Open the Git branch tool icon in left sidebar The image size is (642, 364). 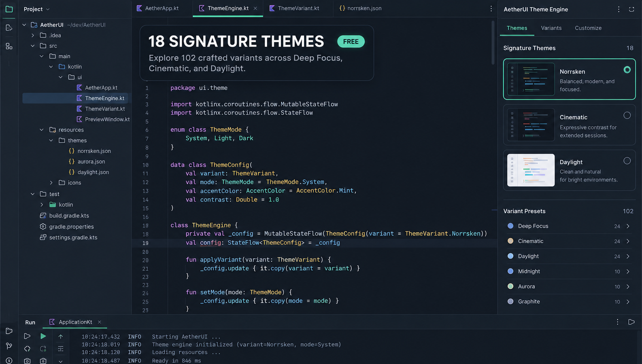coord(9,346)
